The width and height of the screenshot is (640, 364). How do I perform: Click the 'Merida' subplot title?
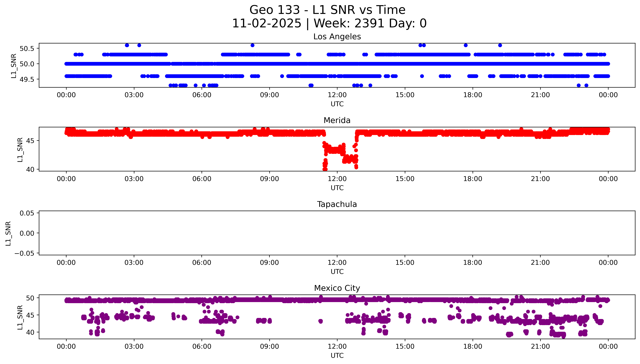click(337, 120)
